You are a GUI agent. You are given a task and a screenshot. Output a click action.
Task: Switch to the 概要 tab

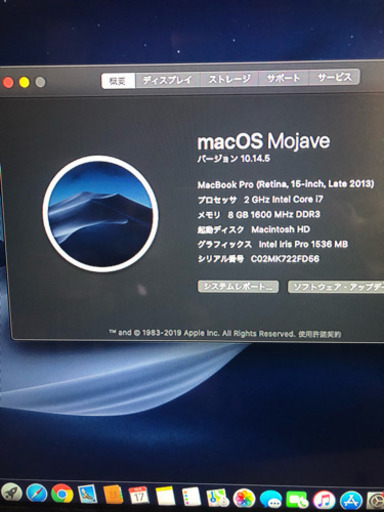(x=118, y=81)
